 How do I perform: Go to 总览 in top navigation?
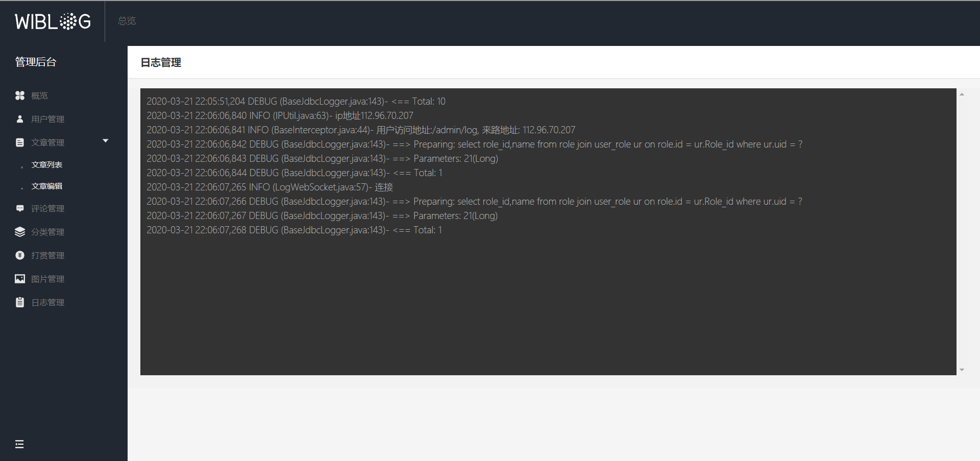127,21
